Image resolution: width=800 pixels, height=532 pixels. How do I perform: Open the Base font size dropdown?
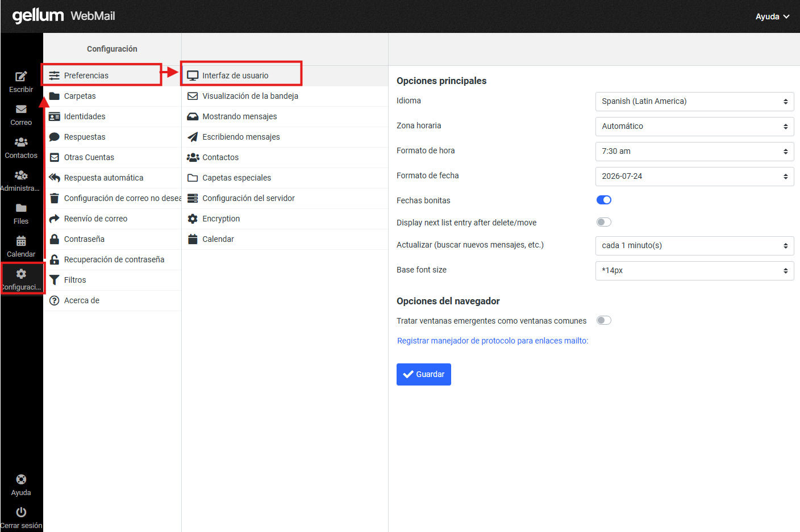click(694, 271)
